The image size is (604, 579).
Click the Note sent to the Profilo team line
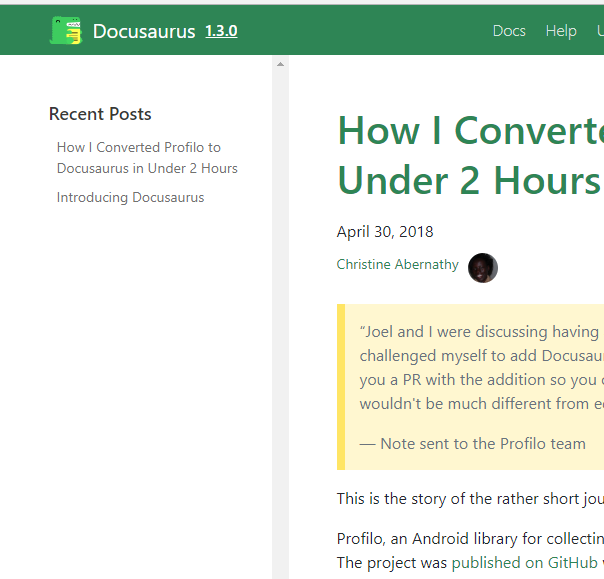pyautogui.click(x=472, y=444)
